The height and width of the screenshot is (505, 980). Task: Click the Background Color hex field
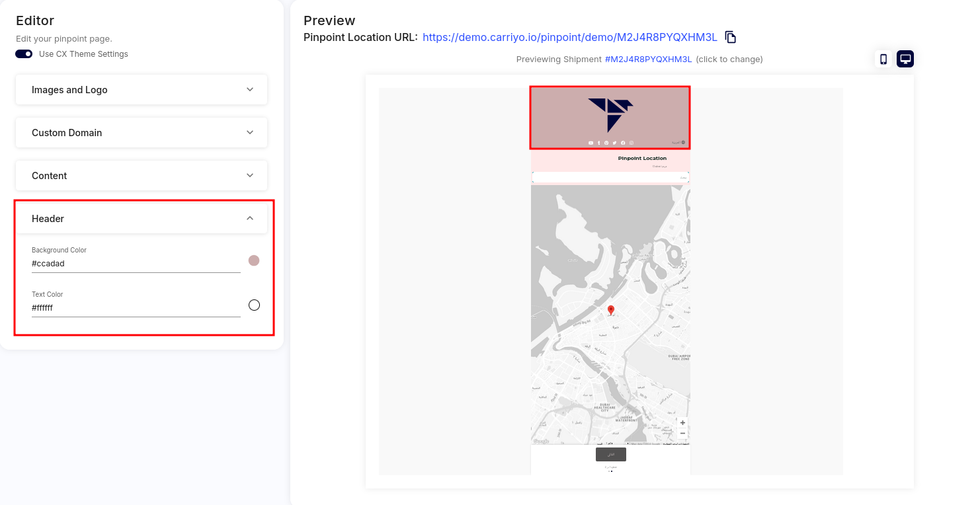point(136,264)
